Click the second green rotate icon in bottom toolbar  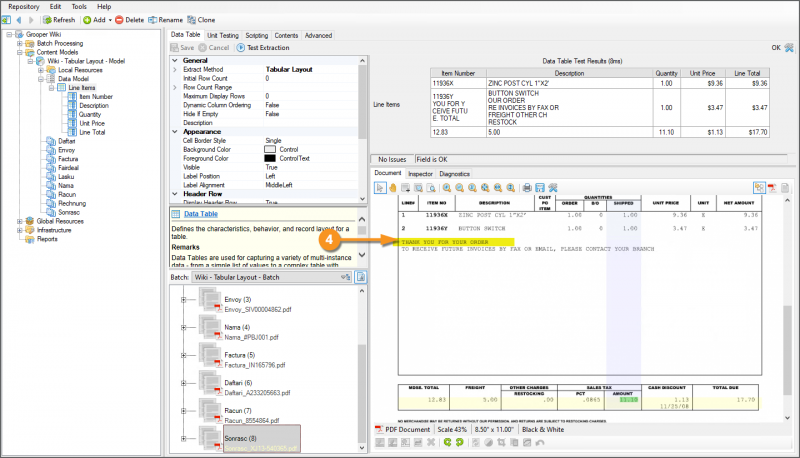(460, 442)
